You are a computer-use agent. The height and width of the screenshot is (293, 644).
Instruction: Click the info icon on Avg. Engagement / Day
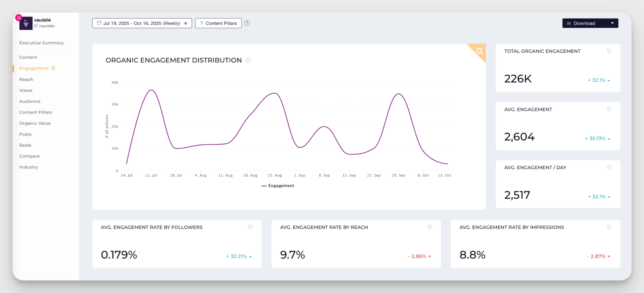(x=609, y=167)
